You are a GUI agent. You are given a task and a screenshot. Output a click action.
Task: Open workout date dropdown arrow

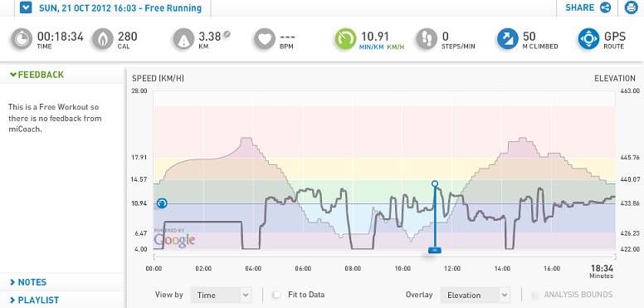(x=26, y=7)
